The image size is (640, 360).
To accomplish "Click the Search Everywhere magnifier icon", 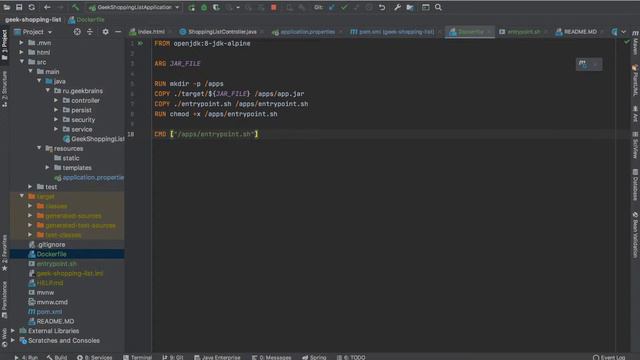I will (x=438, y=7).
